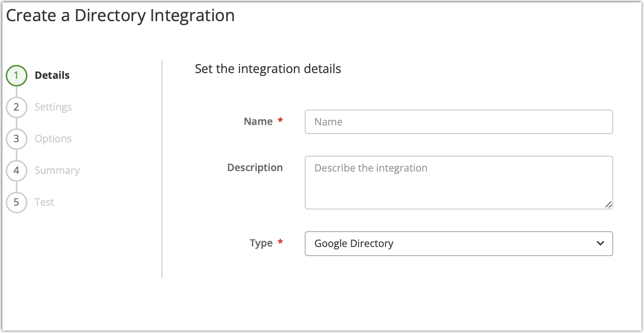Click the Name input field
The width and height of the screenshot is (644, 333).
458,122
